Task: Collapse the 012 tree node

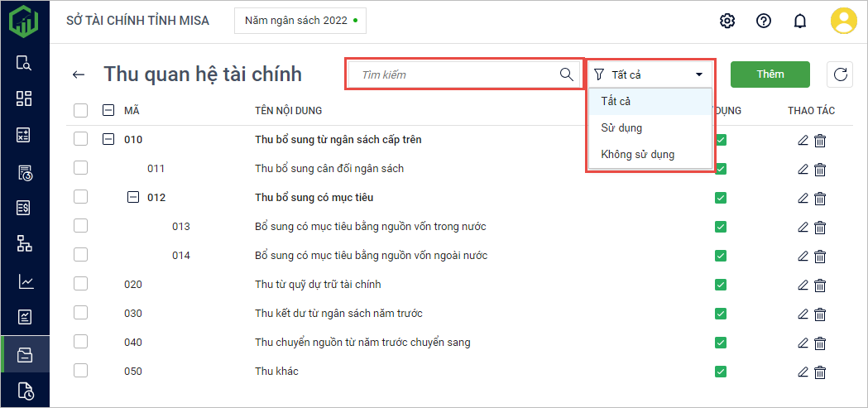Action: 132,198
